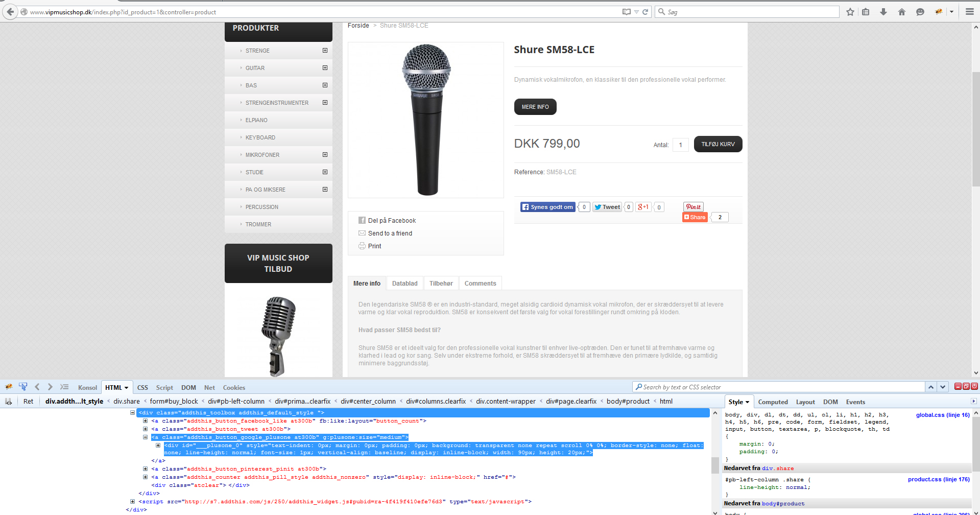The height and width of the screenshot is (515, 980).
Task: Open product.css (linje 176) source link
Action: [939, 479]
